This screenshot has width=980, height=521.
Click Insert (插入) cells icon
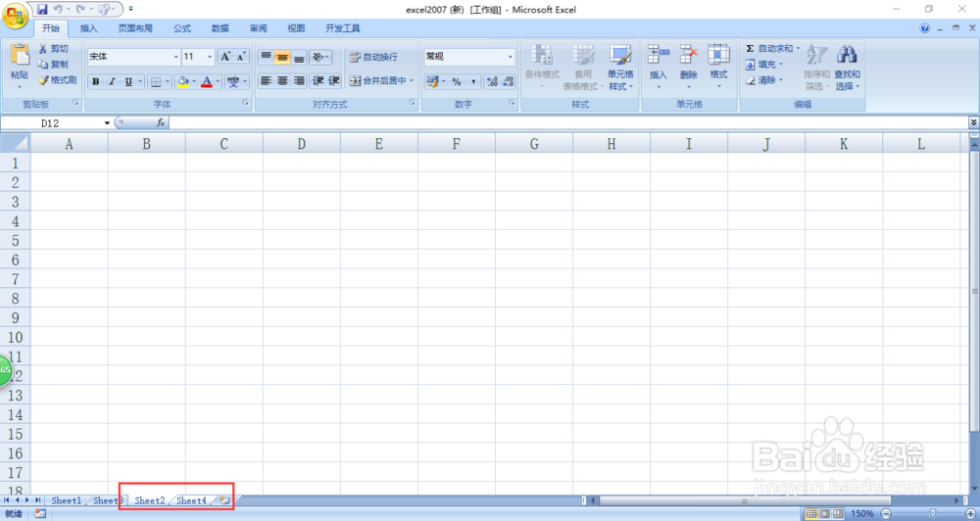(659, 54)
